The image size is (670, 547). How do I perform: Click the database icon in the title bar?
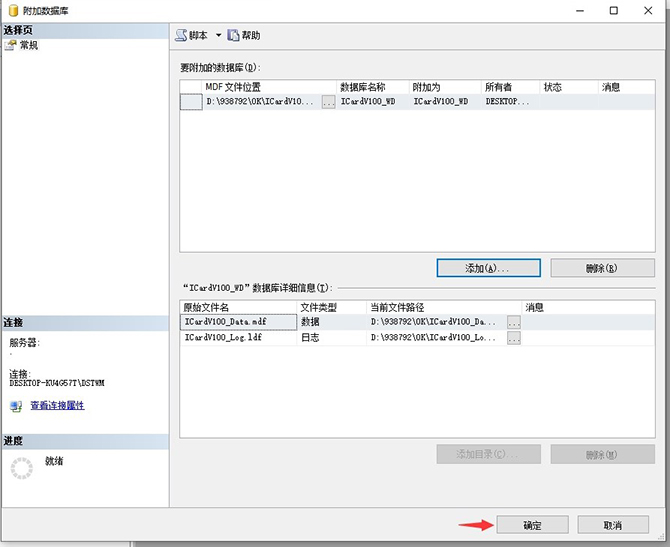(14, 10)
